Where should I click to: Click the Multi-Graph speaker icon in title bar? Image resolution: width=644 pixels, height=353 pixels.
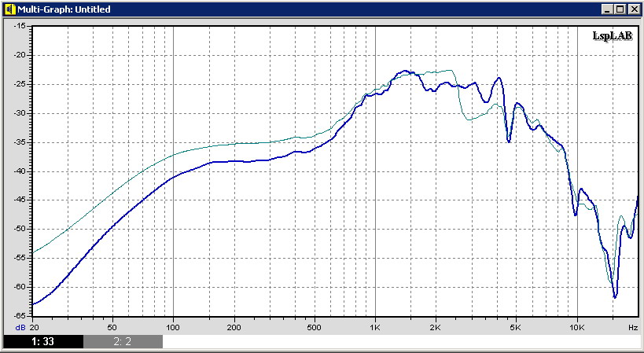point(10,9)
